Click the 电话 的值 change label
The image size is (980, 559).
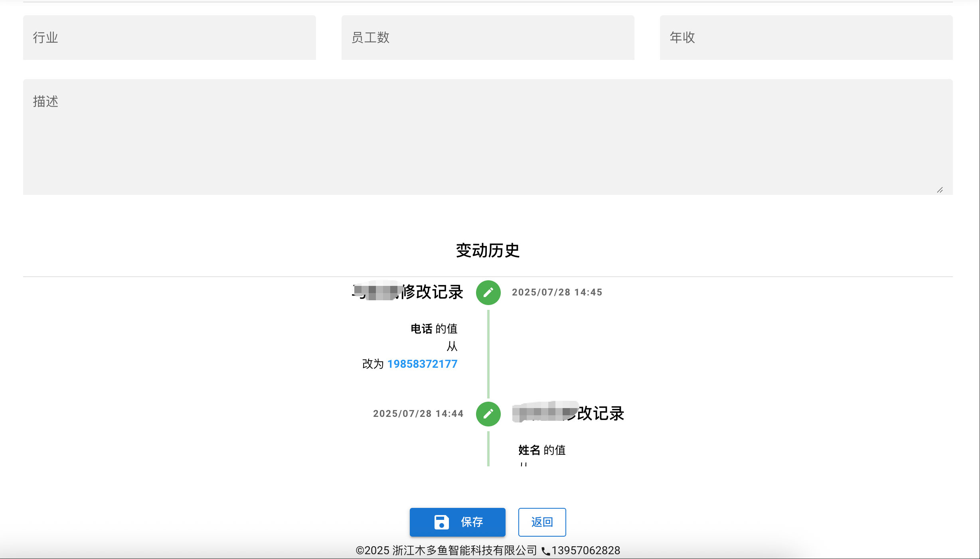click(x=434, y=329)
